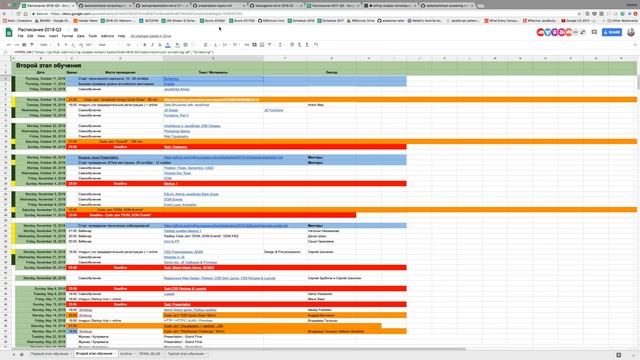Toggle bold formatting
Viewport: 640px width, 360px height.
[144, 45]
